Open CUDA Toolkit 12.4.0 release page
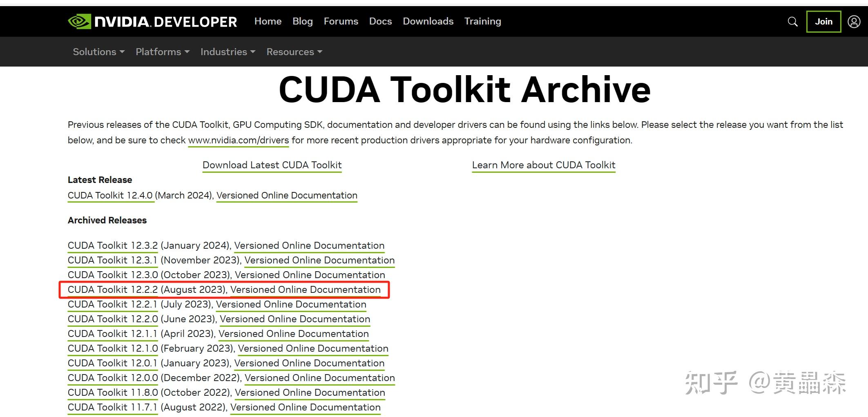The height and width of the screenshot is (417, 868). [x=110, y=195]
